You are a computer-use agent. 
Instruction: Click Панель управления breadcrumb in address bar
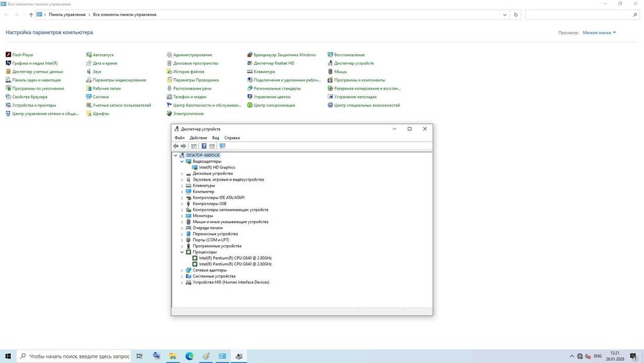[67, 15]
